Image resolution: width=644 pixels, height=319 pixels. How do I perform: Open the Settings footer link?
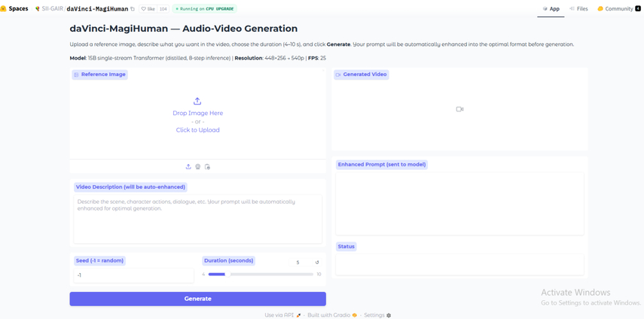pos(377,315)
